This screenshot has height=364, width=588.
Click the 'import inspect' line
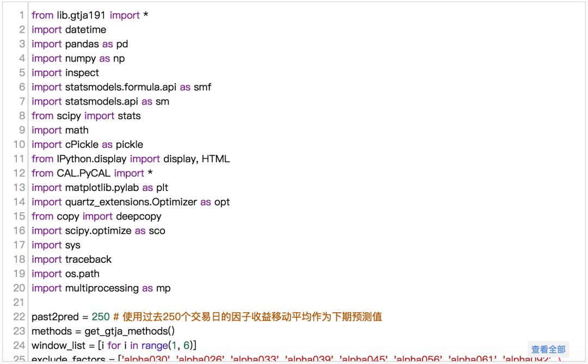65,73
